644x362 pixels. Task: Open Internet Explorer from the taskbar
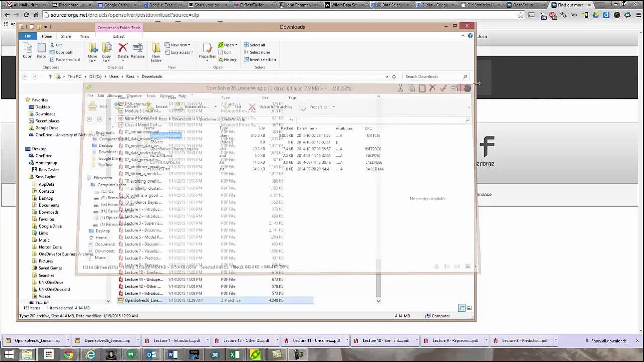point(90,355)
